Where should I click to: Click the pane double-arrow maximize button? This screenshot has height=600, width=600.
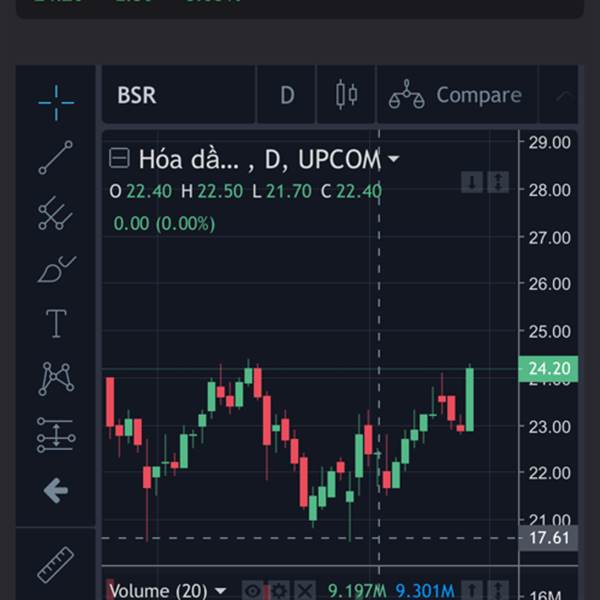(498, 182)
